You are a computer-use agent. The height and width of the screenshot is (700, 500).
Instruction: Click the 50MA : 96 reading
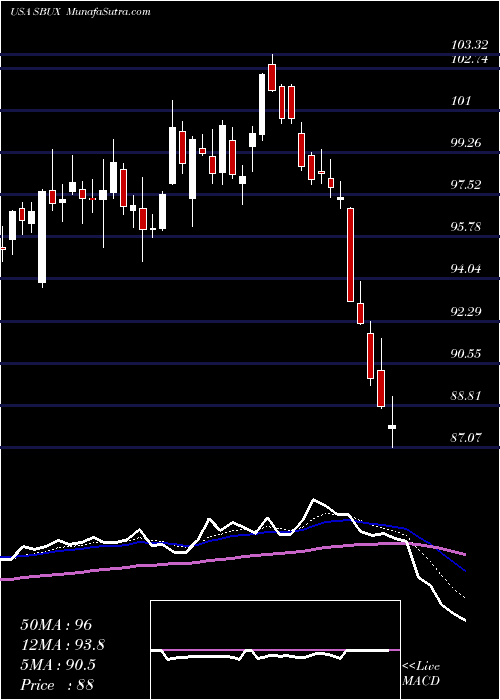[x=56, y=625]
